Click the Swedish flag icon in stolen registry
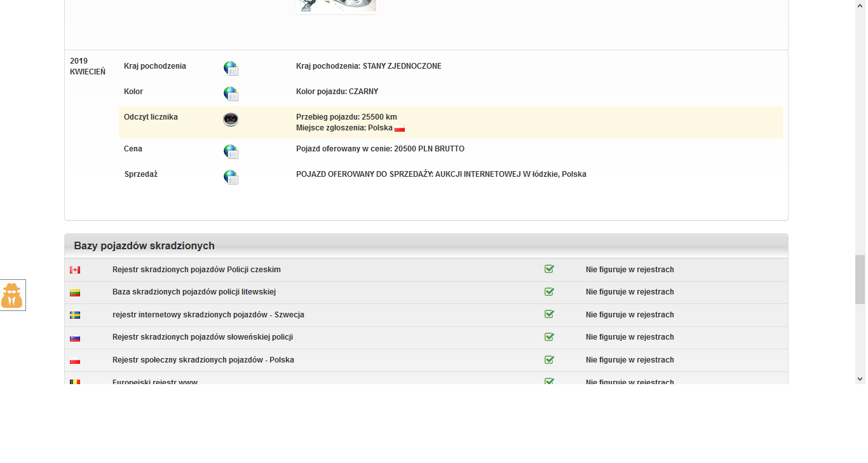The image size is (868, 463). point(75,315)
